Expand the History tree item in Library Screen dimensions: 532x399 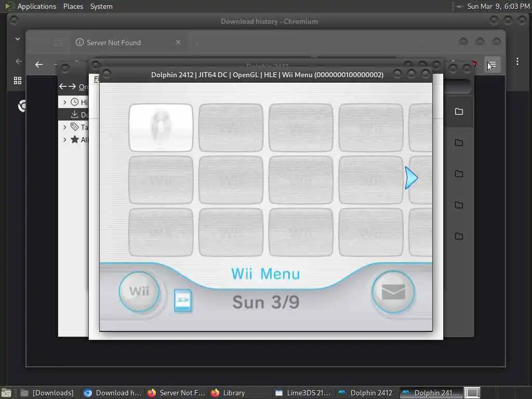click(64, 102)
